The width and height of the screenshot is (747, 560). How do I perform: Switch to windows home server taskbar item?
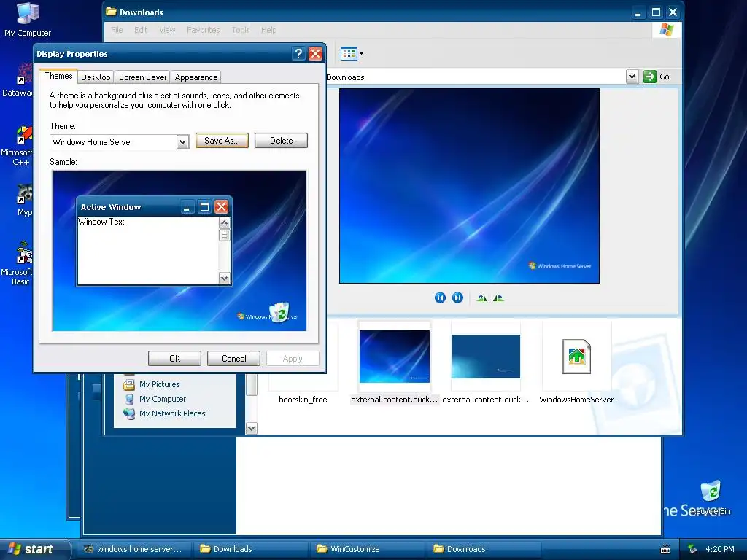click(133, 549)
